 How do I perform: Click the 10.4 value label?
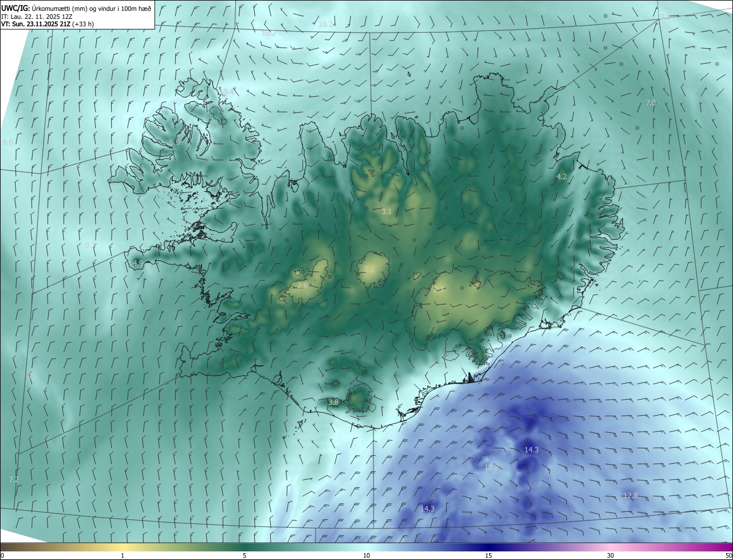227,92
